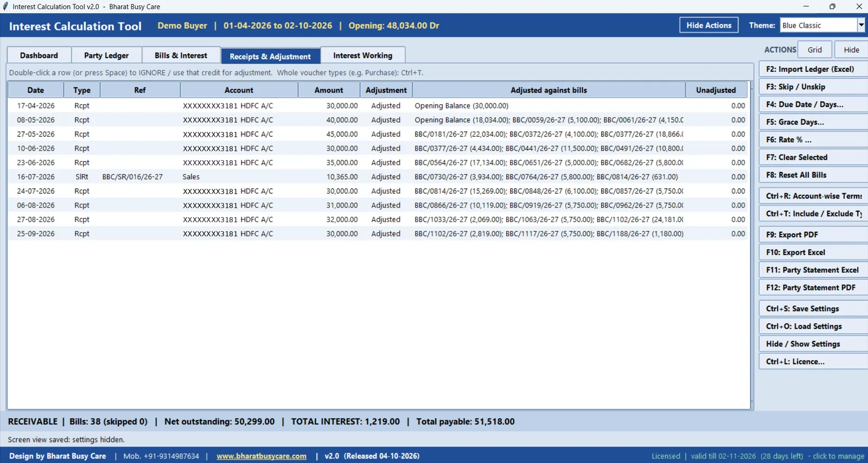
Task: Click the Hide button beside Grid
Action: coord(851,50)
